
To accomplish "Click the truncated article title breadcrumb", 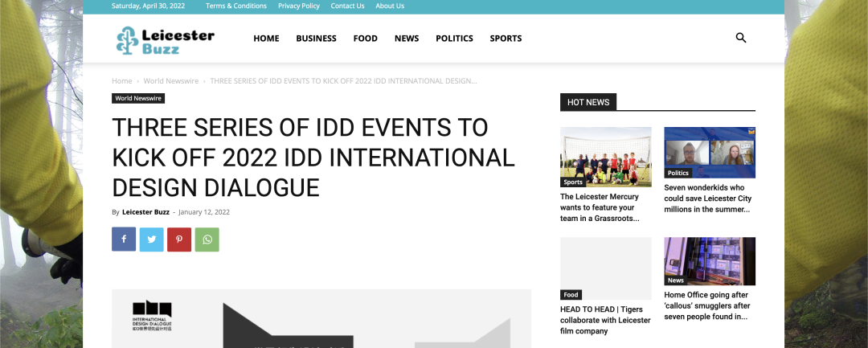I will pos(343,81).
